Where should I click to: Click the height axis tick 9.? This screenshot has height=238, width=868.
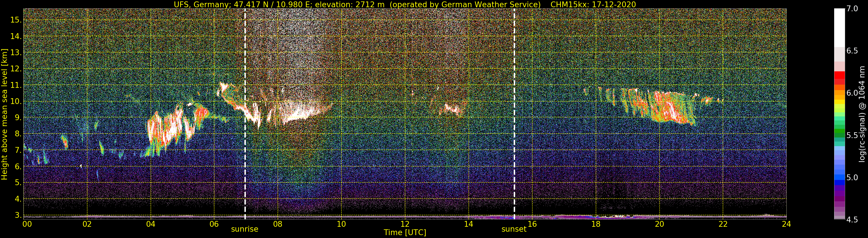pyautogui.click(x=18, y=118)
